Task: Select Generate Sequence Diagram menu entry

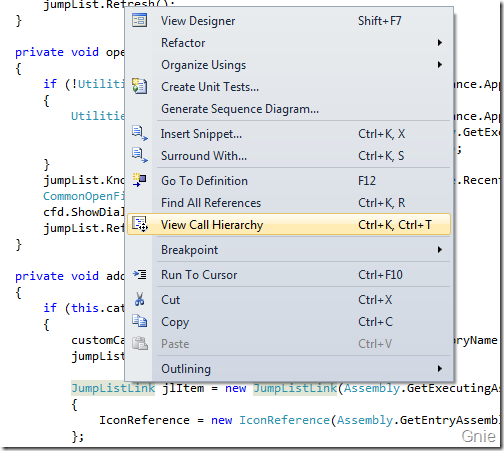Action: [x=289, y=109]
